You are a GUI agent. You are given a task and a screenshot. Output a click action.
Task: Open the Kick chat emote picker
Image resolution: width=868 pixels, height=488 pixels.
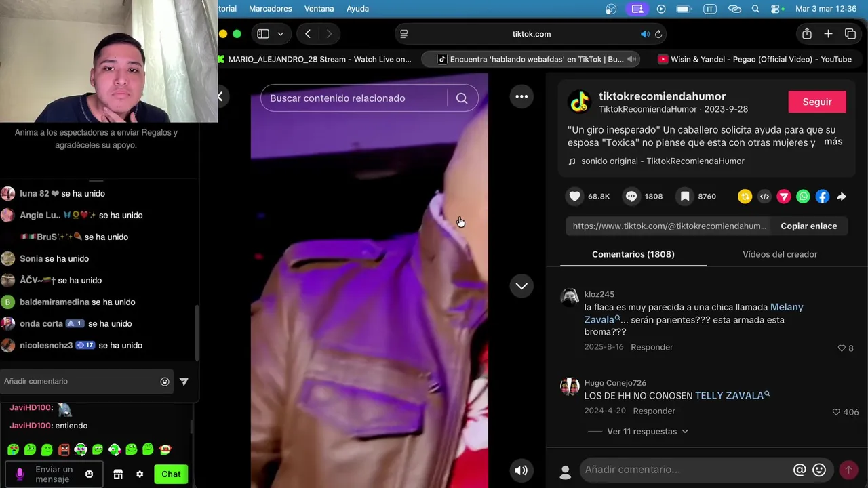tap(89, 474)
